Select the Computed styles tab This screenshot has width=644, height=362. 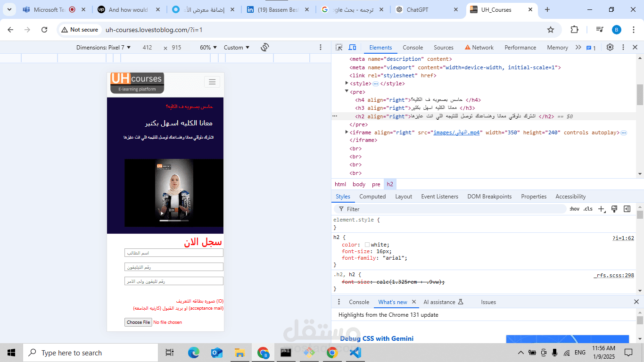372,197
